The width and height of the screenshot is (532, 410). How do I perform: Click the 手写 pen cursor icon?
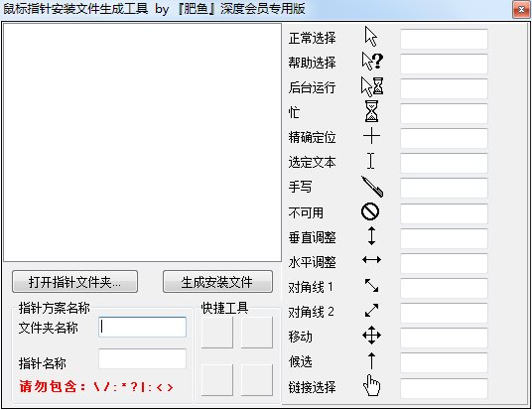click(x=372, y=187)
